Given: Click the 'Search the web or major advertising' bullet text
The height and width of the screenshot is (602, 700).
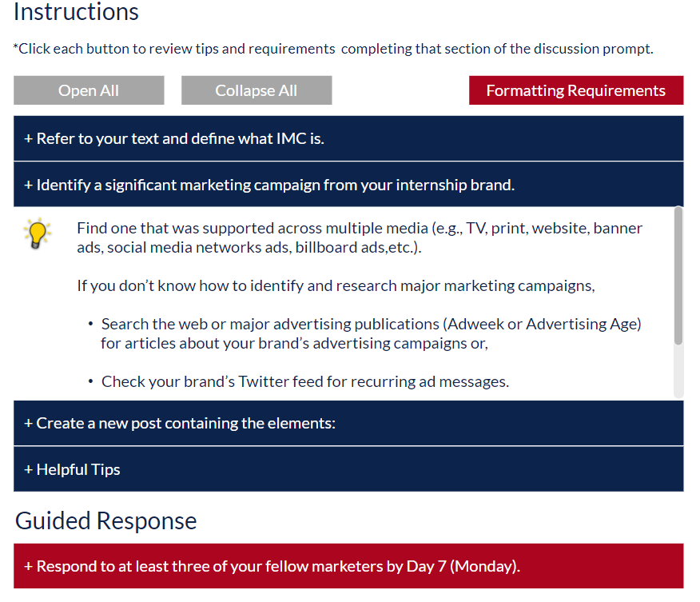Looking at the screenshot, I should coord(371,333).
